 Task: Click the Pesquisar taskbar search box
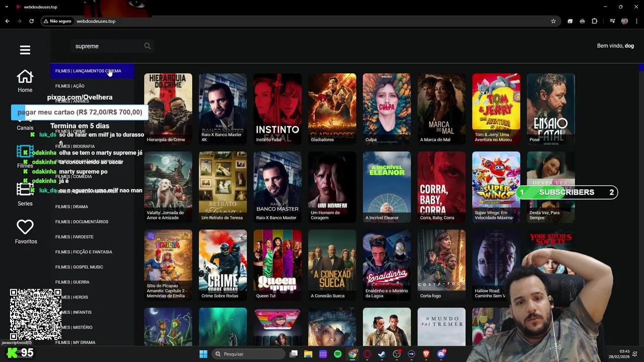pos(249,354)
